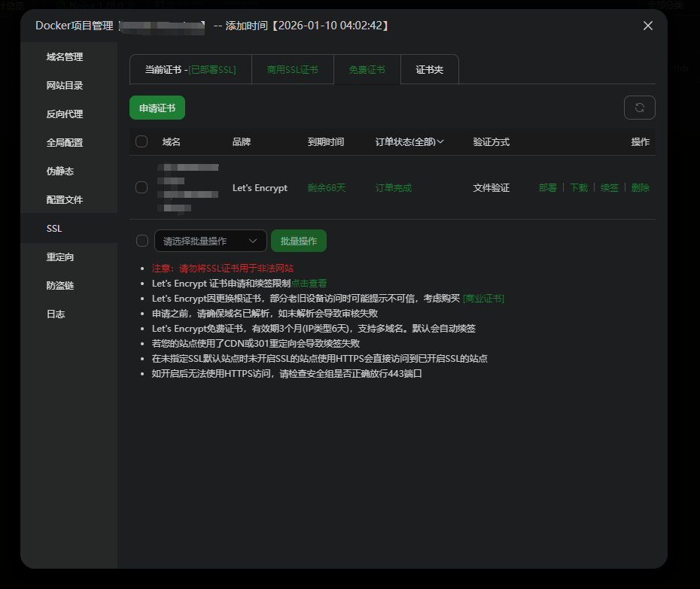
Task: Close the Docker项目管理 dialog
Action: point(647,26)
